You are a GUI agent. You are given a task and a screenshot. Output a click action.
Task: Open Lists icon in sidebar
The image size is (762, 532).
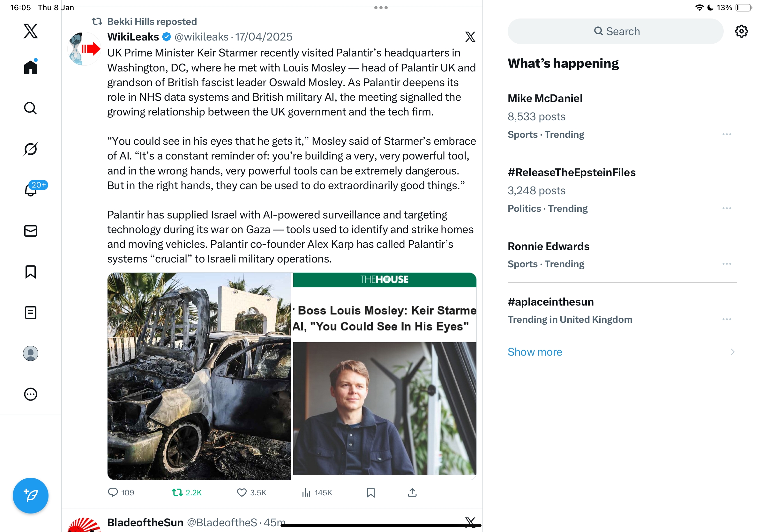31,313
